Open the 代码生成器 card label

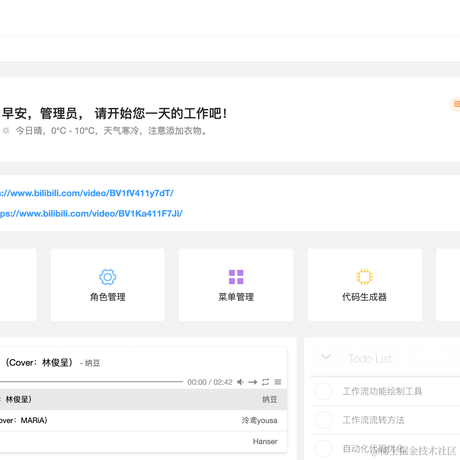pyautogui.click(x=364, y=297)
